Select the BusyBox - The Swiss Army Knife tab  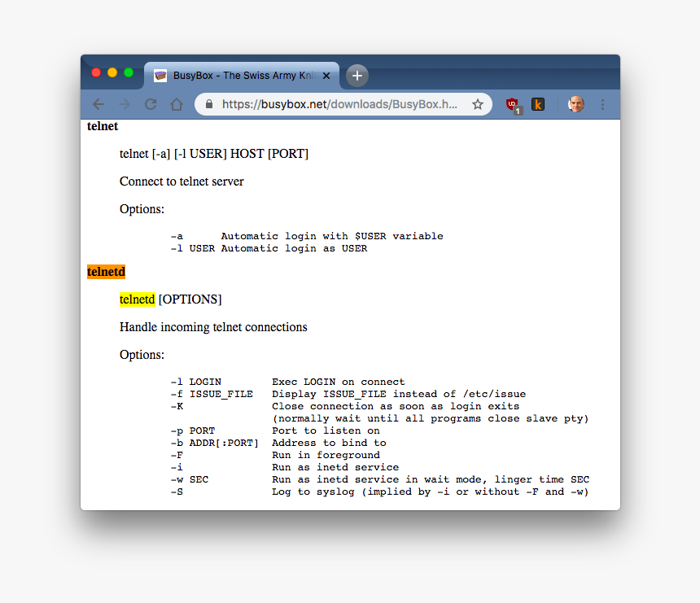[242, 76]
